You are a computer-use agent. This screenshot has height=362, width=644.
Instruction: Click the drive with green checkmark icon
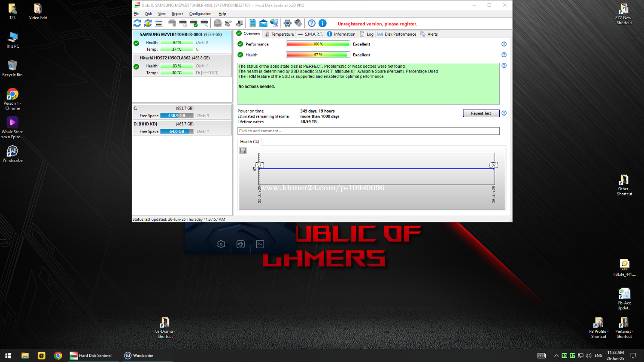[194, 23]
